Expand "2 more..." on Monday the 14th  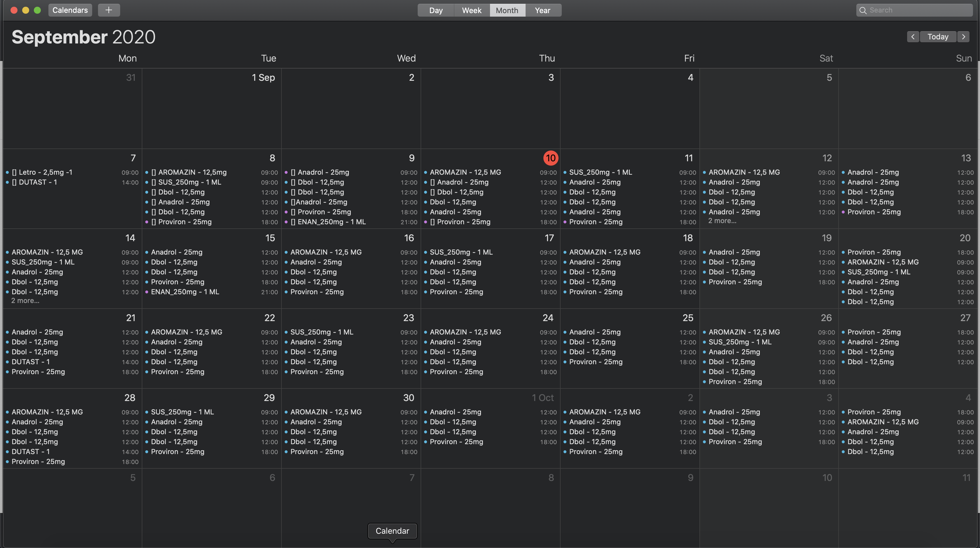[25, 301]
